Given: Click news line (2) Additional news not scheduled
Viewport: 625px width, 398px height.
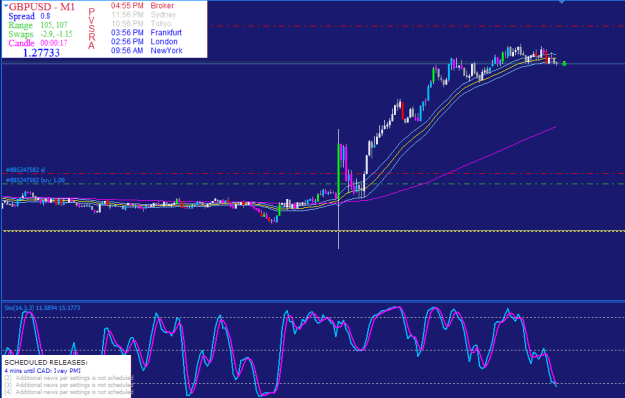Looking at the screenshot, I should pyautogui.click(x=69, y=378).
